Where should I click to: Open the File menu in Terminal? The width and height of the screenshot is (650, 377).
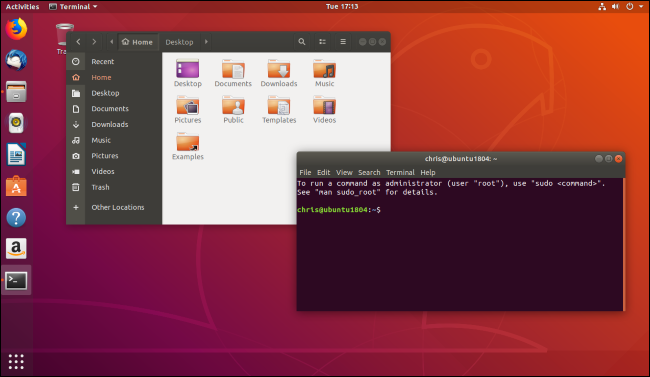pos(305,172)
